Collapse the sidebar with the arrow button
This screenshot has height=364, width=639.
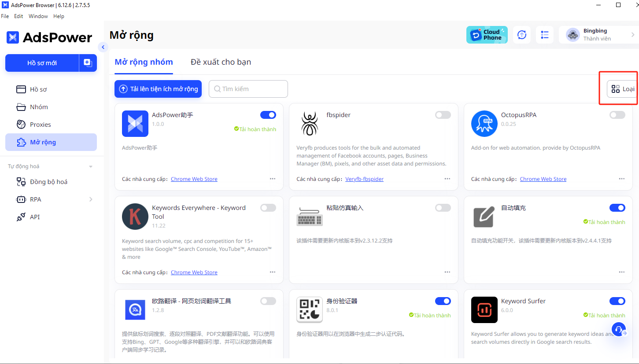[103, 47]
